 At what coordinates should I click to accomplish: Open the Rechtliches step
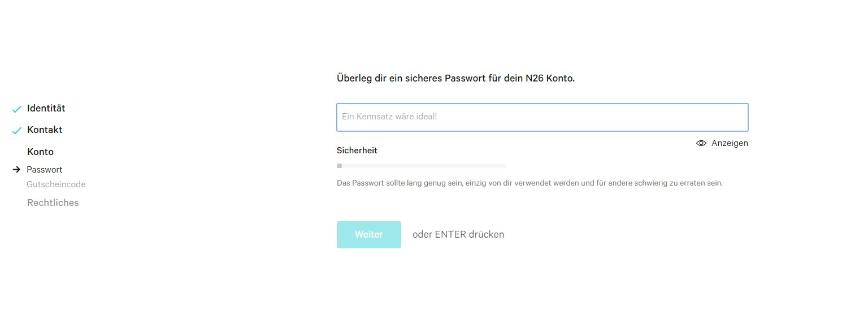(53, 203)
